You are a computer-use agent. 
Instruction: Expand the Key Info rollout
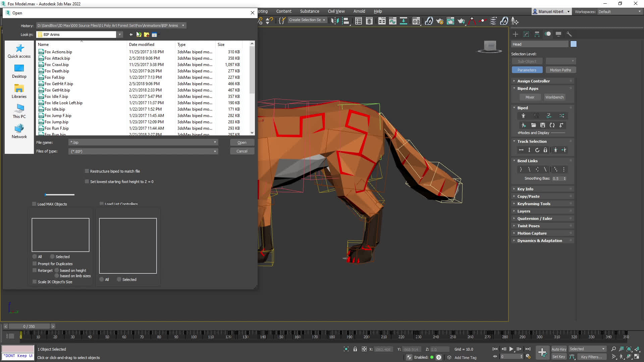point(525,189)
